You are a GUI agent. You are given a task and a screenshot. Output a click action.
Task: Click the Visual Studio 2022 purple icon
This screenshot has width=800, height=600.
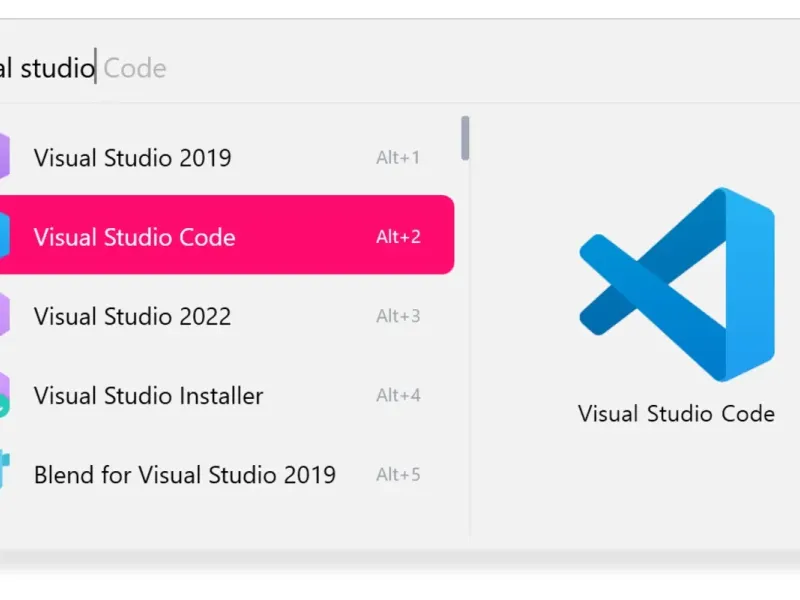[x=4, y=316]
